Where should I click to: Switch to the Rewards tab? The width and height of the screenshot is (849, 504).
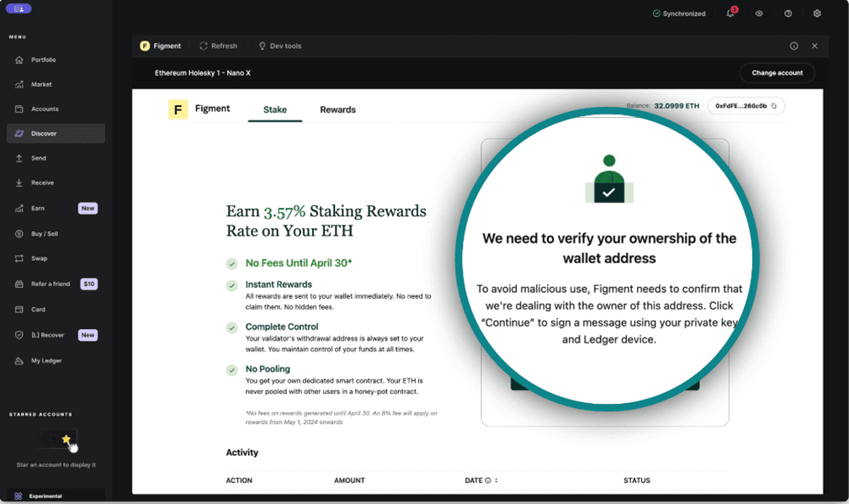(x=337, y=109)
